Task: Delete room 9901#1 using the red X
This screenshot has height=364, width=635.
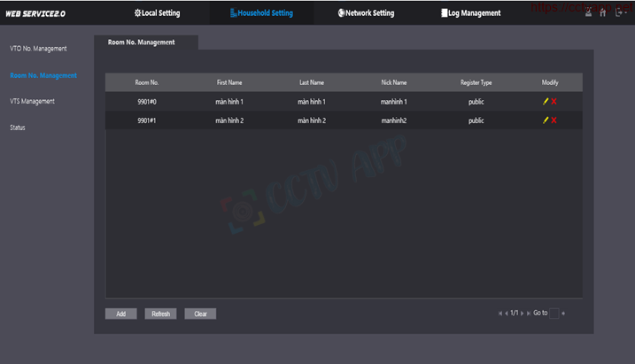Action: click(x=554, y=120)
